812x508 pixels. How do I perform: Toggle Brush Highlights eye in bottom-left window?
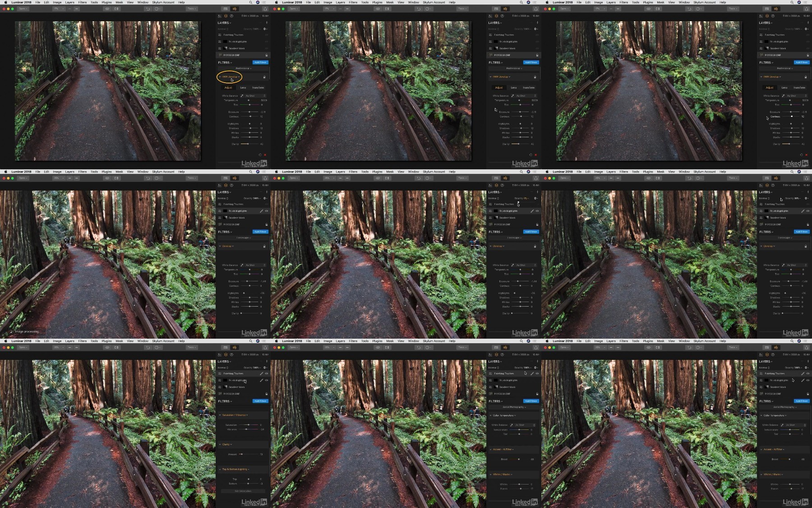tap(267, 380)
